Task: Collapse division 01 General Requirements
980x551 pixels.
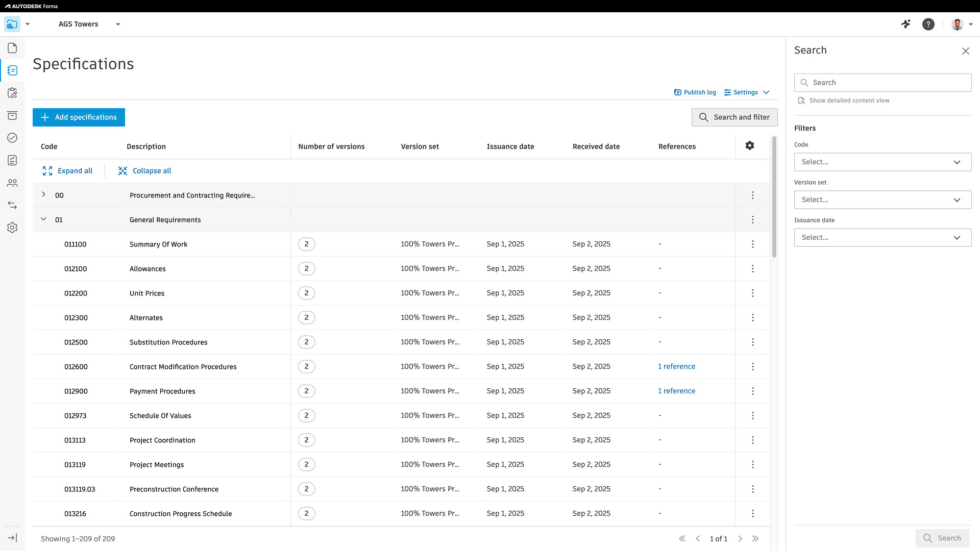Action: pyautogui.click(x=43, y=219)
